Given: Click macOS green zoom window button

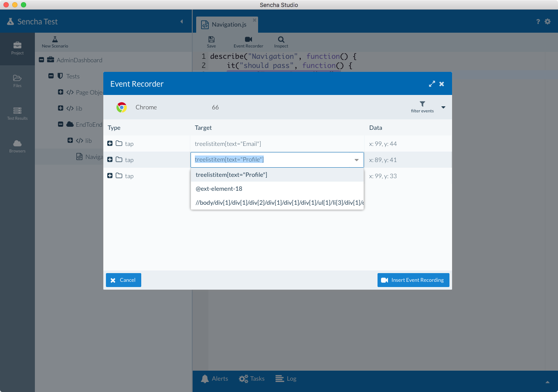Looking at the screenshot, I should point(24,5).
